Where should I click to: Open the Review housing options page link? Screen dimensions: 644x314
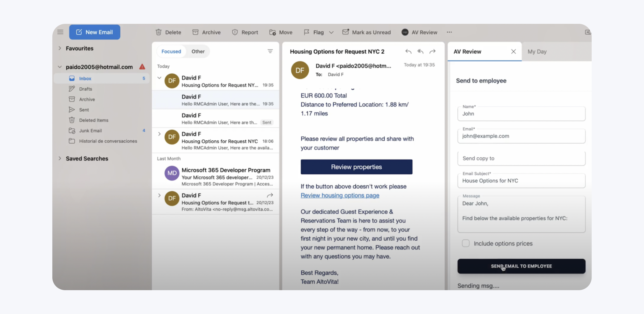pos(340,195)
